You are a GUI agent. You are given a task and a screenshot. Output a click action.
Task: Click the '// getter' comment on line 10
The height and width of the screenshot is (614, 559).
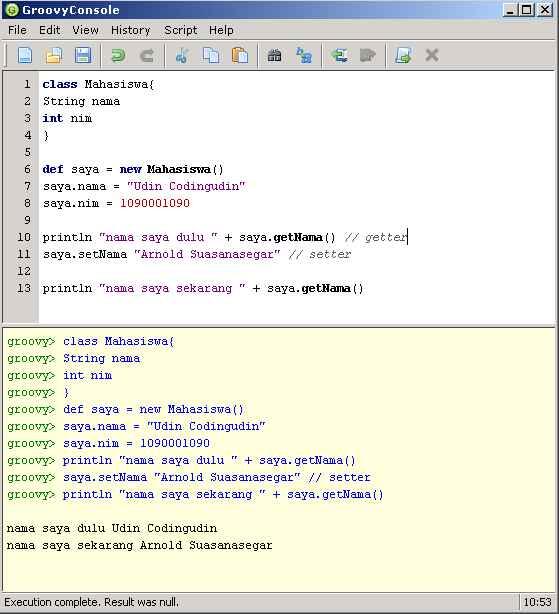pos(376,237)
